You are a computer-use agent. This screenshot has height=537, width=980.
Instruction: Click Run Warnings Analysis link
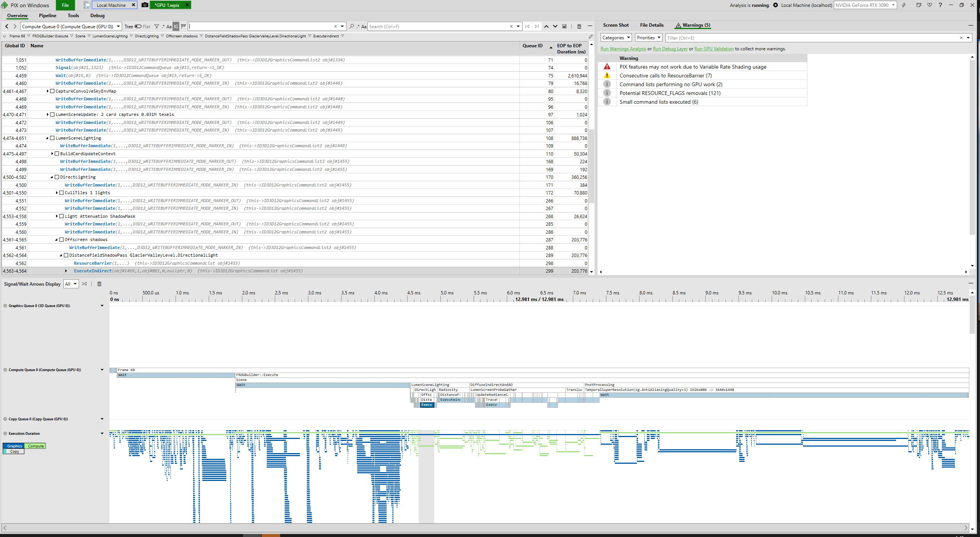[x=623, y=49]
